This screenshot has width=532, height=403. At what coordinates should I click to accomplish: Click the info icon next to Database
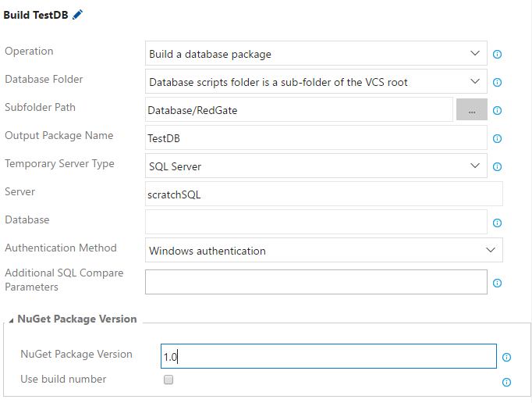pos(497,223)
